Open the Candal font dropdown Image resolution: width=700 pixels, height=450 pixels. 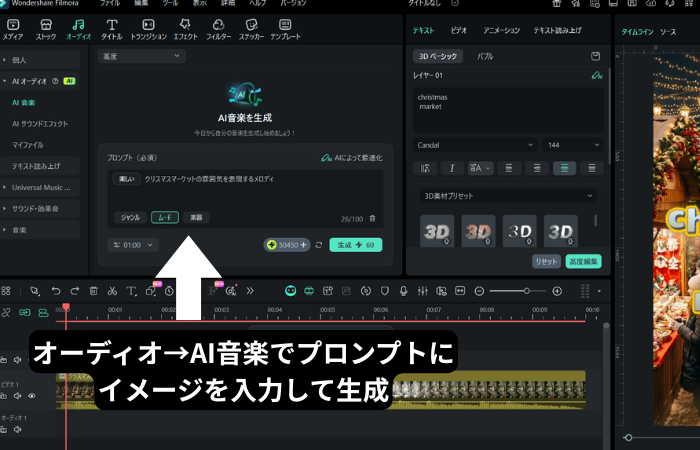click(475, 145)
